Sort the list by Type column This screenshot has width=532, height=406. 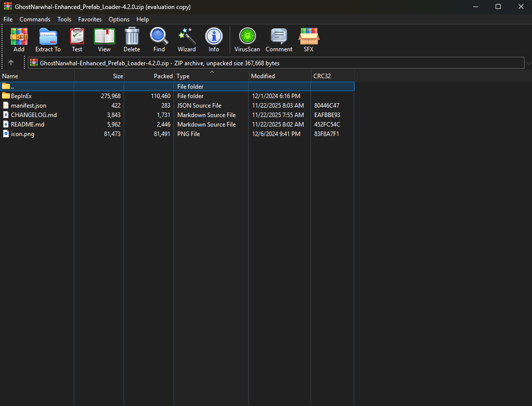[211, 76]
